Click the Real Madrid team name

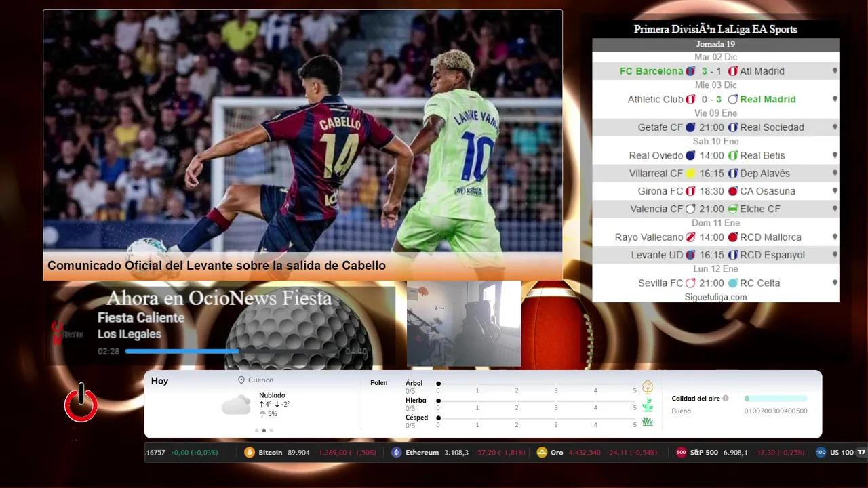click(768, 99)
